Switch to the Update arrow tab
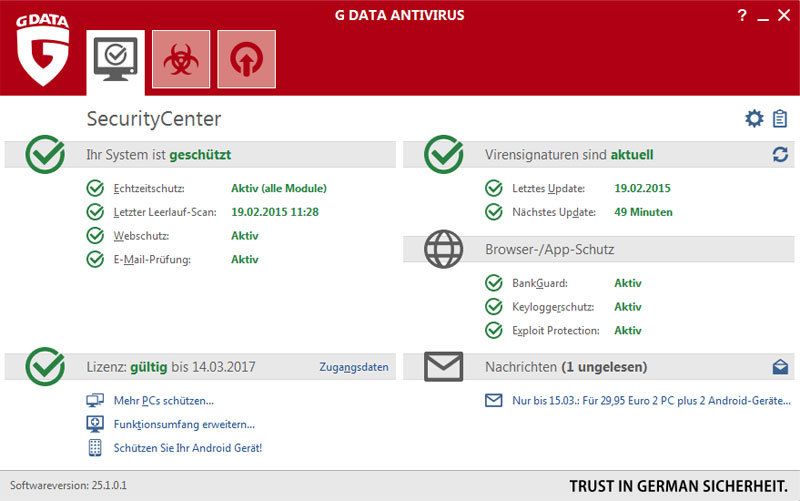Image resolution: width=800 pixels, height=501 pixels. click(x=246, y=59)
